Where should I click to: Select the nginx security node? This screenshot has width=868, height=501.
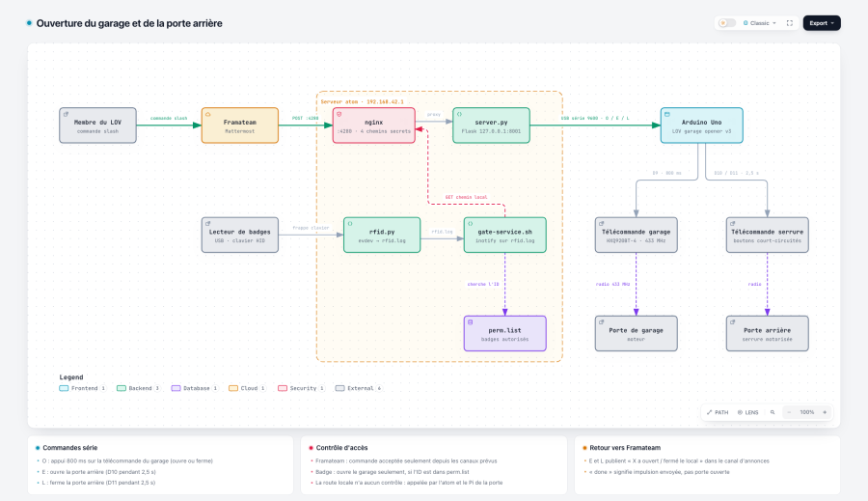(x=373, y=125)
